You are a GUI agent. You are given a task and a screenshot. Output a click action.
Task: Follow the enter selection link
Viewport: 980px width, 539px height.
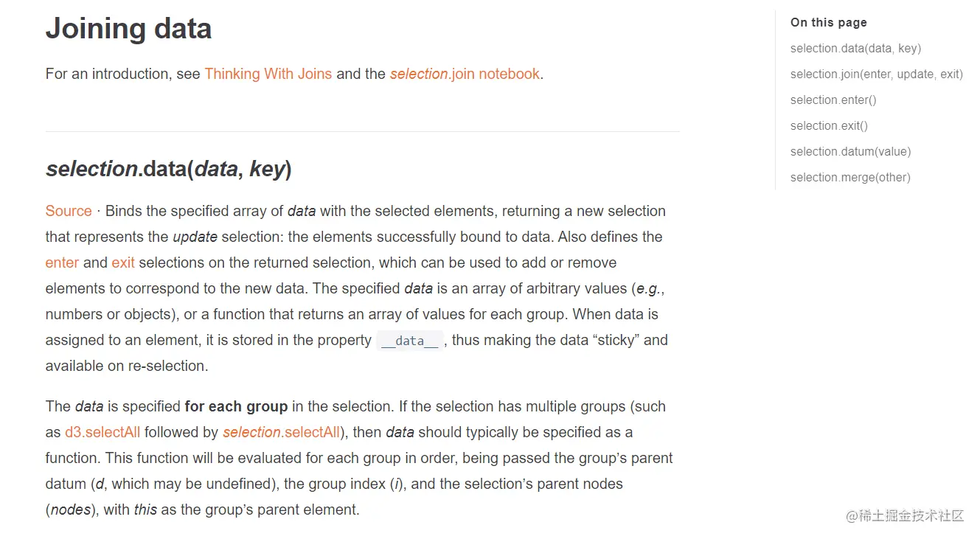(x=62, y=262)
